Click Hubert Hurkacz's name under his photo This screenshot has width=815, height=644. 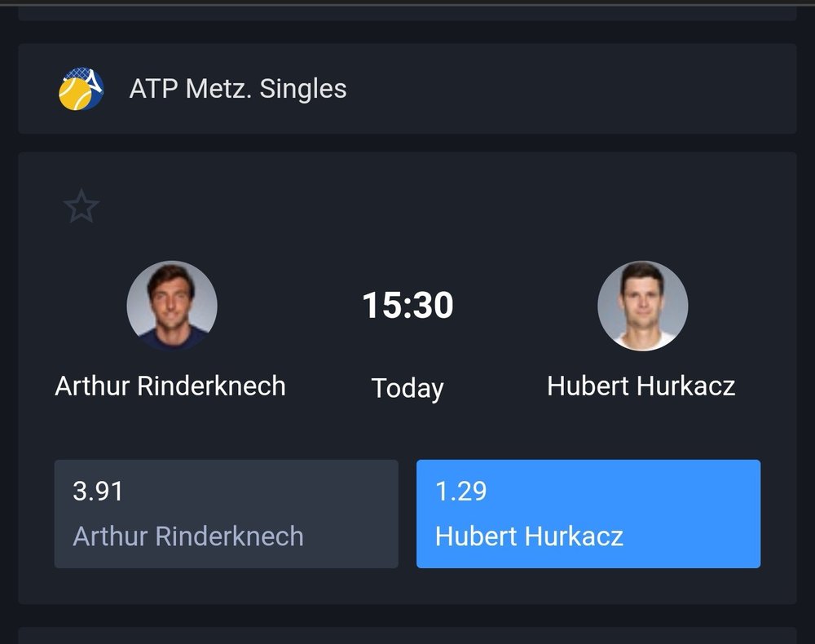(x=641, y=386)
